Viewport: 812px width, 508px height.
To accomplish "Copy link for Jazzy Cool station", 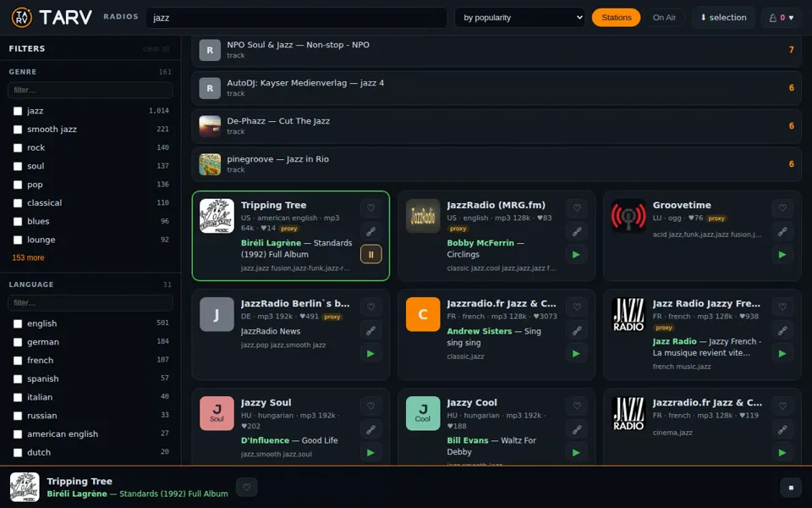I will [x=576, y=430].
